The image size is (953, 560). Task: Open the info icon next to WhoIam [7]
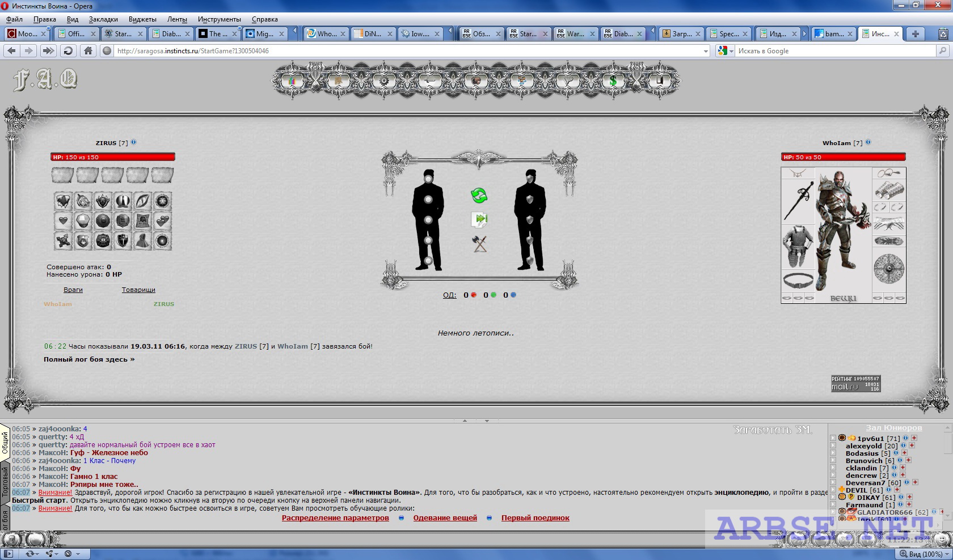(868, 142)
